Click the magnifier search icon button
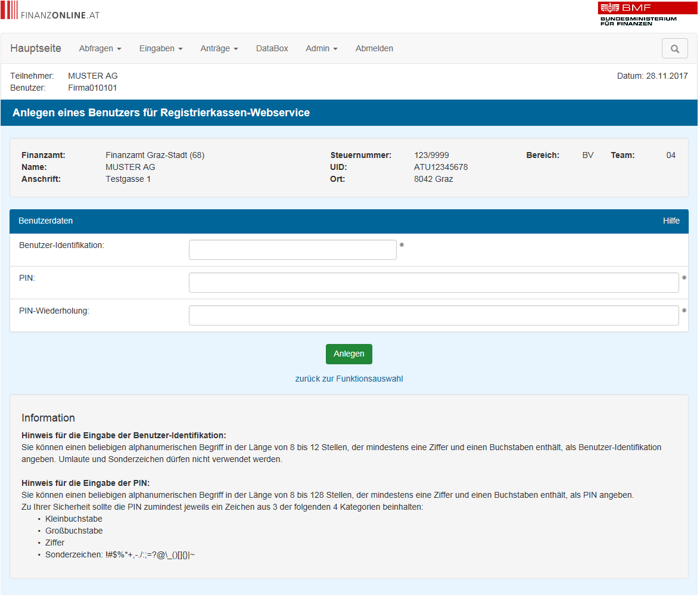Screen dimensions: 700x595 click(x=674, y=49)
